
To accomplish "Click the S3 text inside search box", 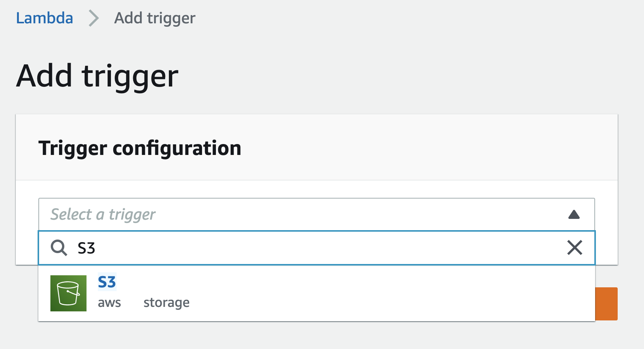I will click(86, 248).
